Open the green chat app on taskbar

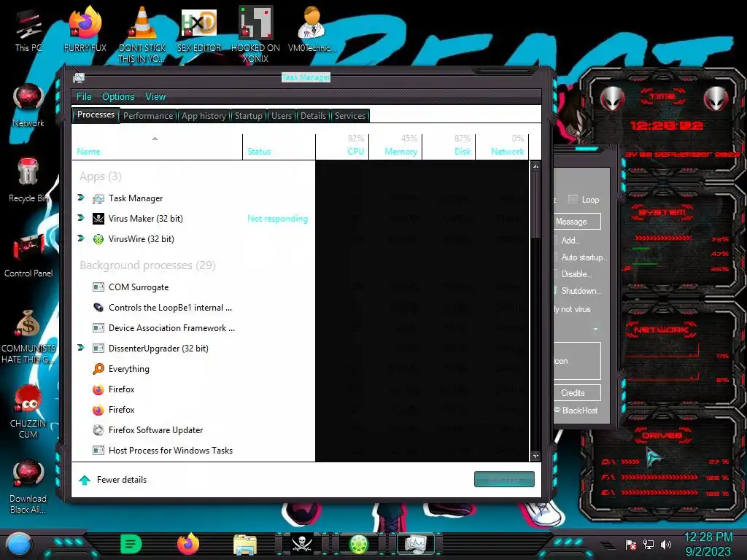pyautogui.click(x=131, y=544)
